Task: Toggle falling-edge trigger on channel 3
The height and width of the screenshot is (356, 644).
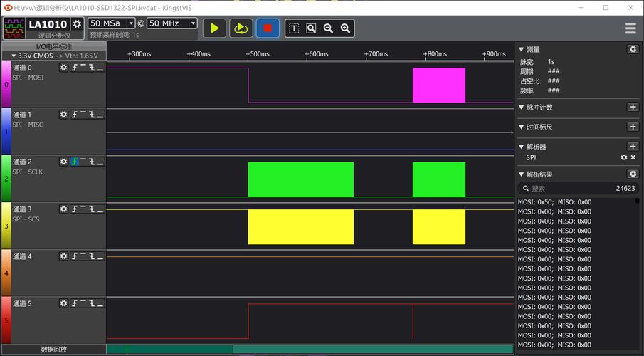Action: (x=92, y=209)
